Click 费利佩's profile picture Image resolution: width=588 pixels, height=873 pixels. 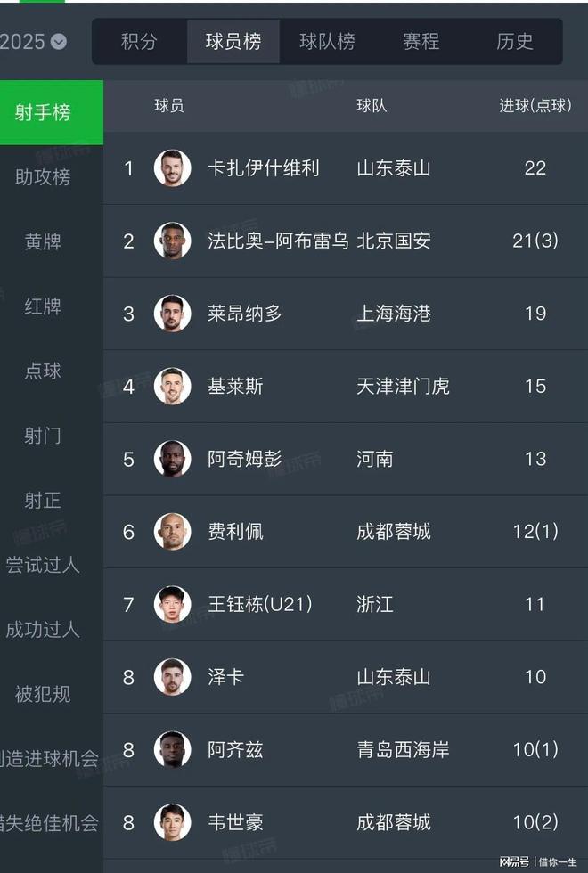pos(173,531)
